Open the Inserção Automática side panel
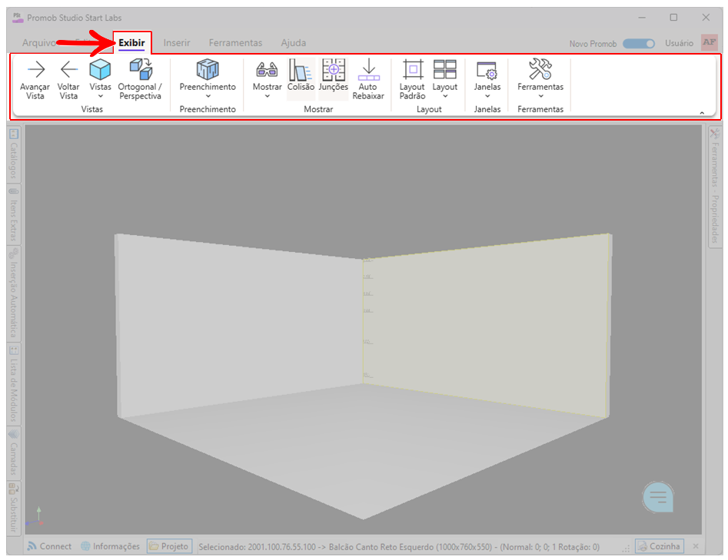728x560 pixels. [14, 293]
